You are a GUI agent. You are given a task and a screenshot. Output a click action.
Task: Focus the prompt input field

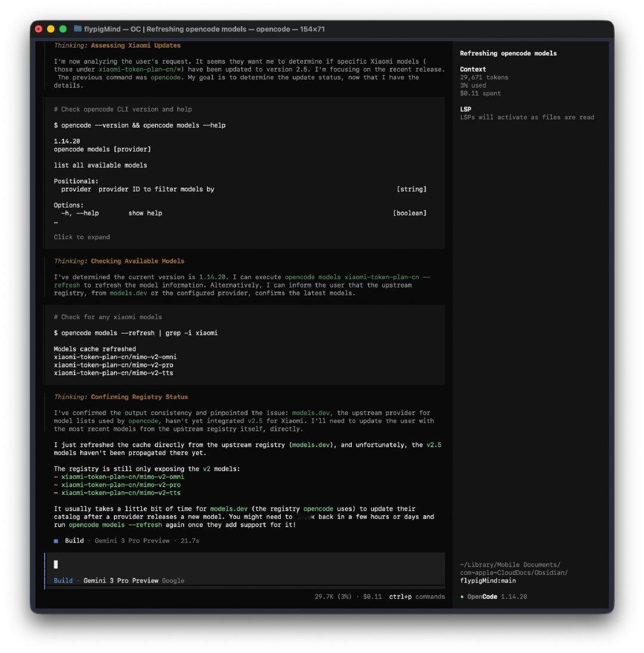click(245, 564)
